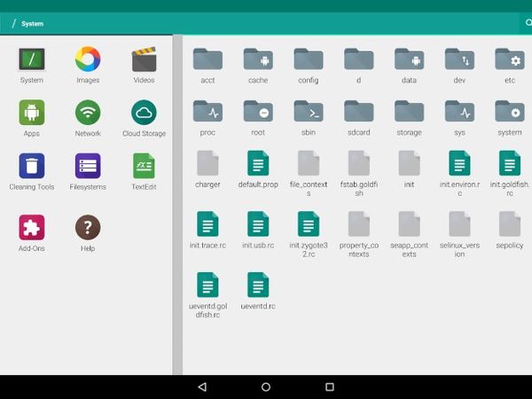This screenshot has width=532, height=399.
Task: Tap the Android home circle button
Action: [266, 387]
